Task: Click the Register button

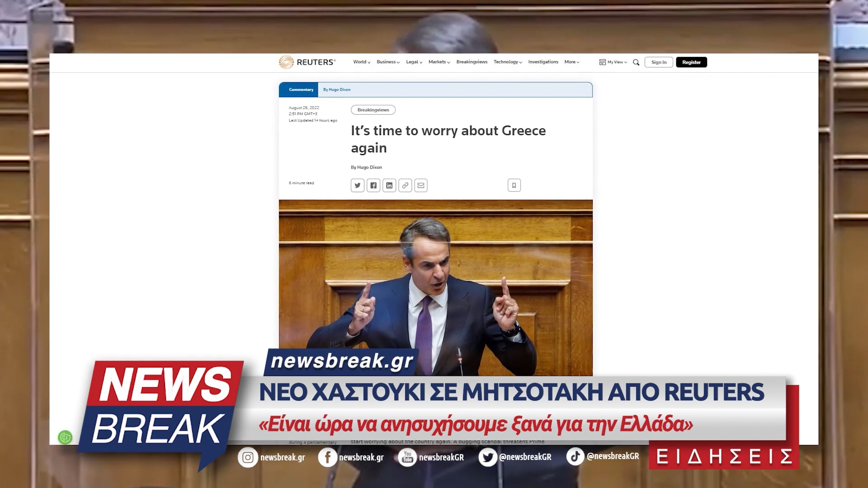Action: [691, 62]
